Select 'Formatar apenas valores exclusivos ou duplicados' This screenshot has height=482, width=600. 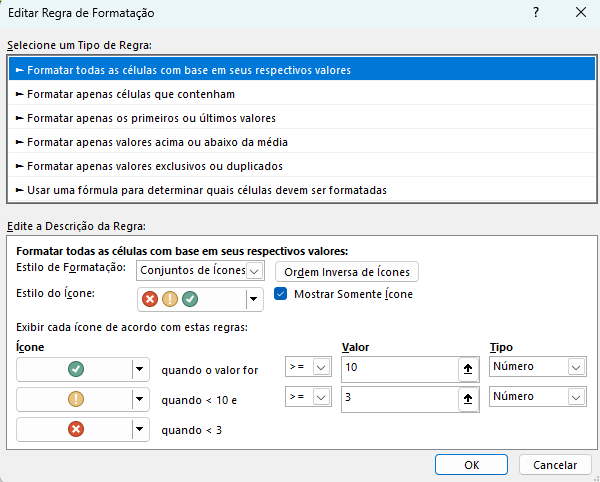point(155,165)
